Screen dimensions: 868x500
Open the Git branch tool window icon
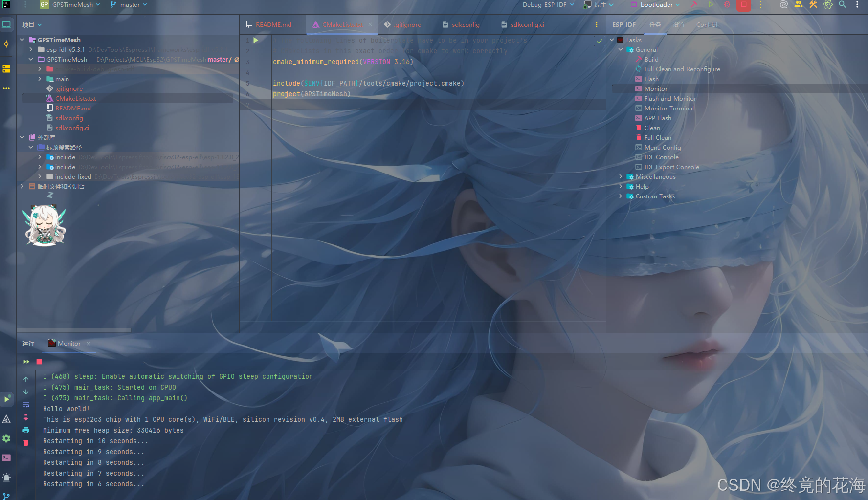[x=6, y=496]
